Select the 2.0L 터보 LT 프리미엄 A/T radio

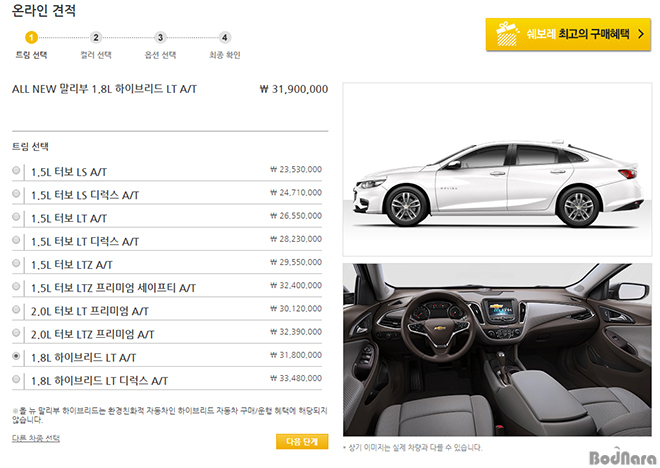click(16, 310)
